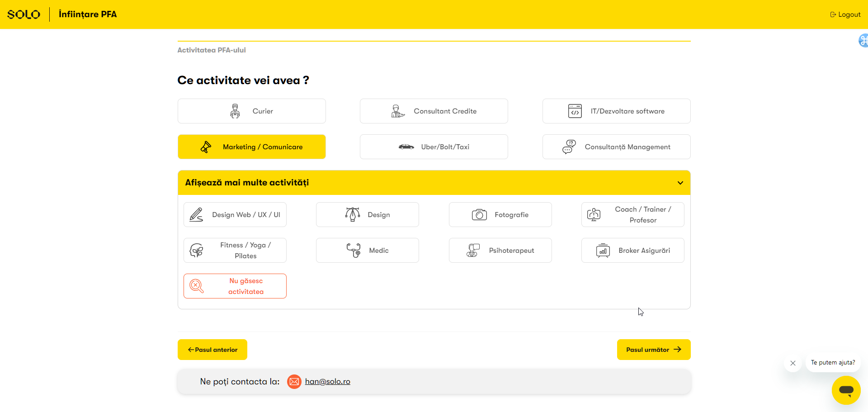Go back with Pasul anterior button

[212, 350]
